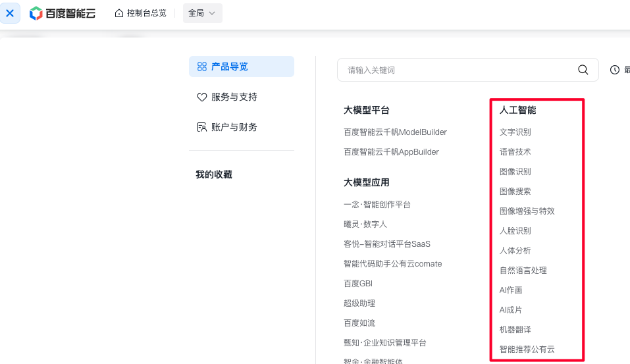Open the 全局 region dropdown
The image size is (630, 364).
(x=203, y=13)
